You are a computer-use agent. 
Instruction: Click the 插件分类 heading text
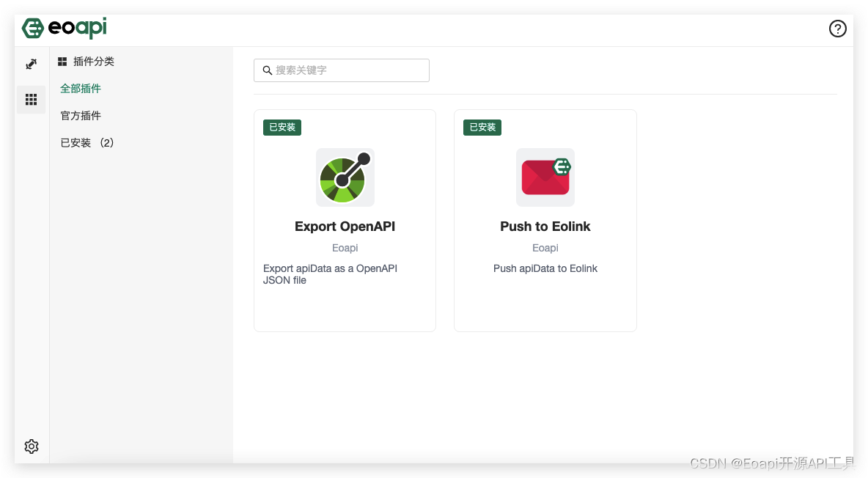point(94,62)
